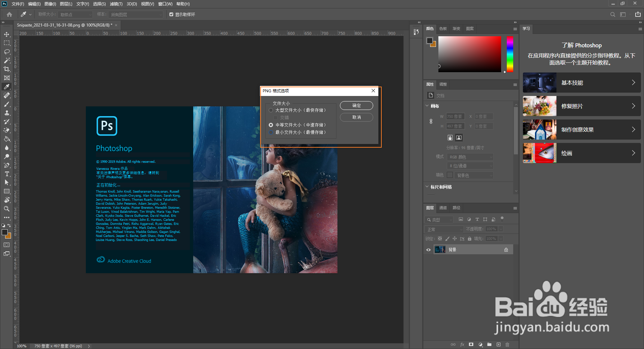Viewport: 644px width, 349px height.
Task: Select the Type tool
Action: pyautogui.click(x=7, y=174)
